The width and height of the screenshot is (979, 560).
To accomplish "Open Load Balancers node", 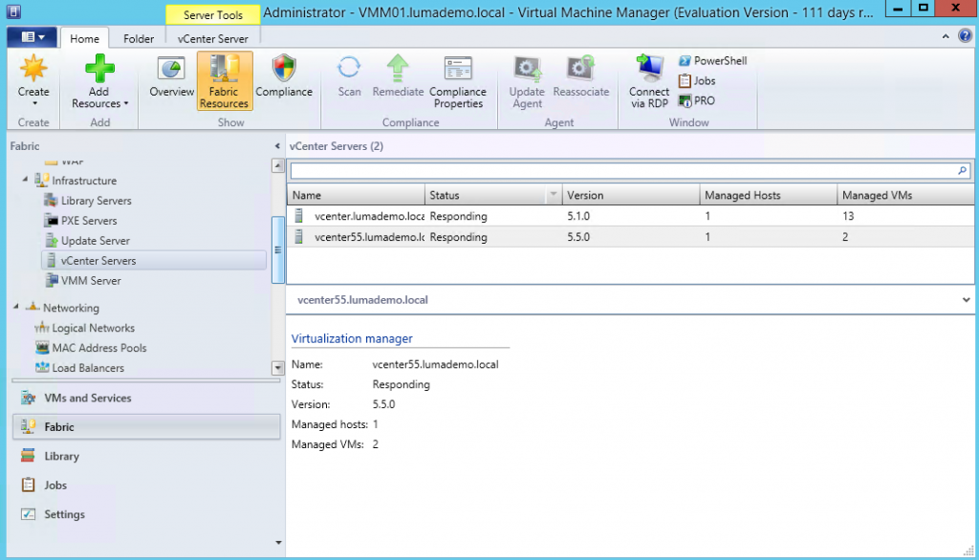I will [79, 368].
